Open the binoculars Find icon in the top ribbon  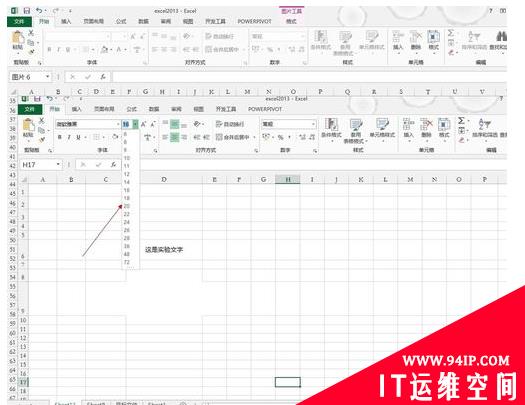tap(501, 36)
